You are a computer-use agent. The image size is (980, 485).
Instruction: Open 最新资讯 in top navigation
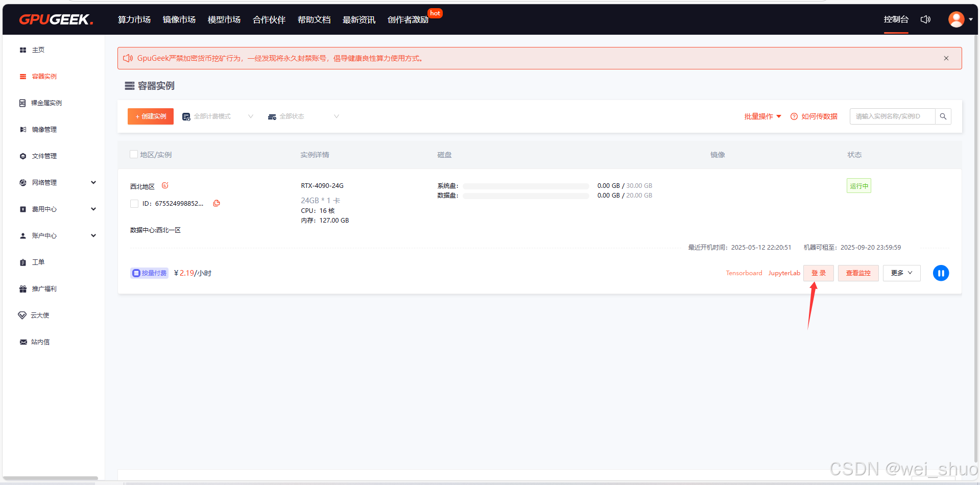click(x=359, y=19)
